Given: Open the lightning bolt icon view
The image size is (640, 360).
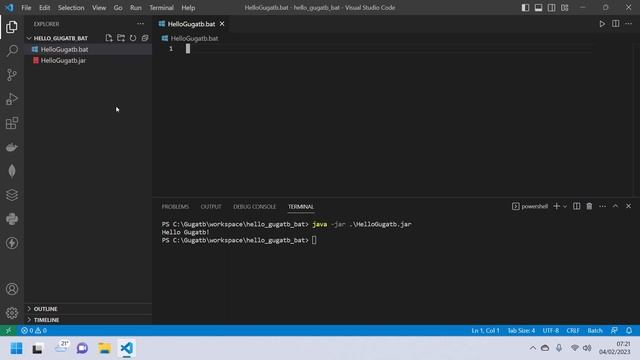Looking at the screenshot, I should pos(12,243).
